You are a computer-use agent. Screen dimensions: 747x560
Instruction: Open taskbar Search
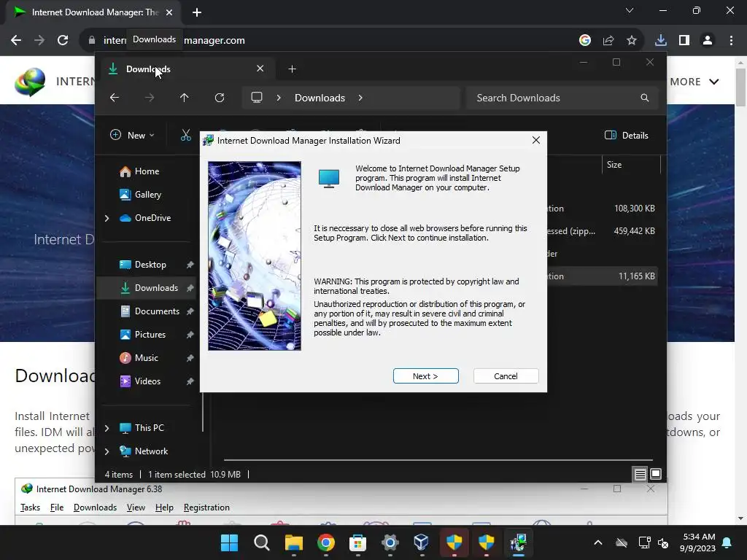(262, 542)
